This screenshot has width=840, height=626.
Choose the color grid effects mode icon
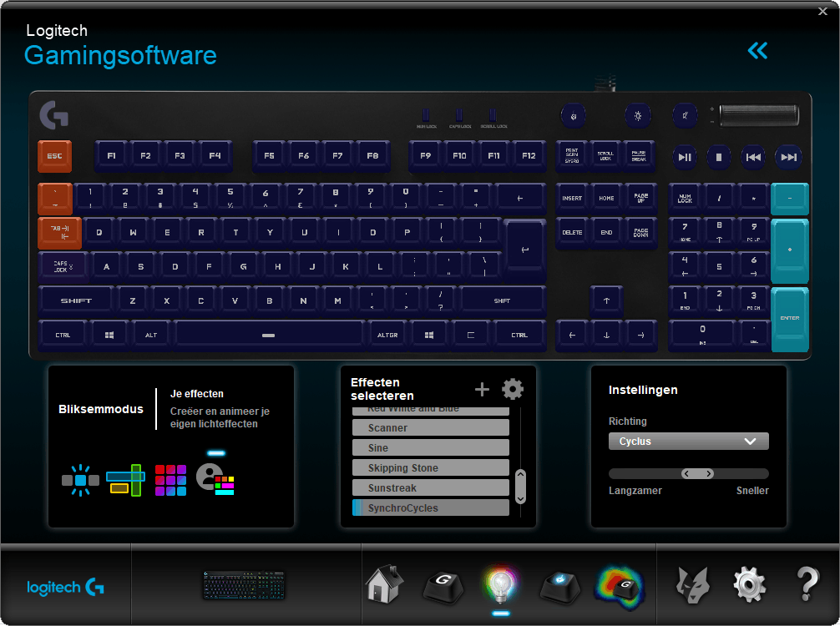point(170,480)
